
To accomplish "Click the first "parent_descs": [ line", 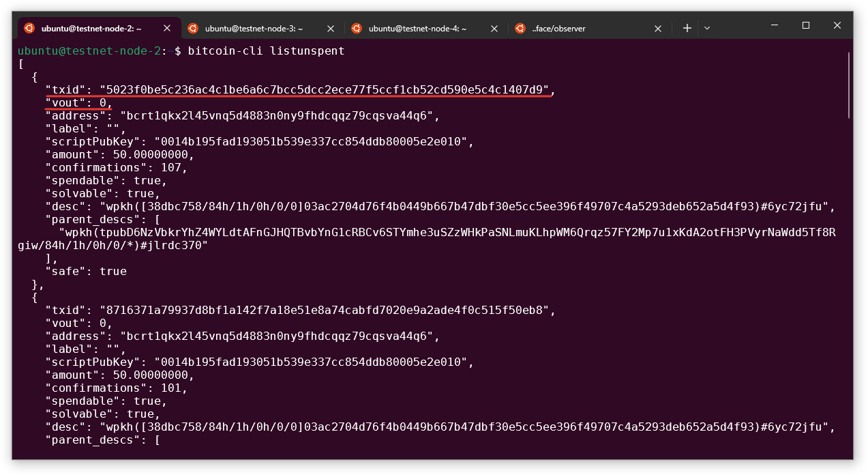I will 102,219.
